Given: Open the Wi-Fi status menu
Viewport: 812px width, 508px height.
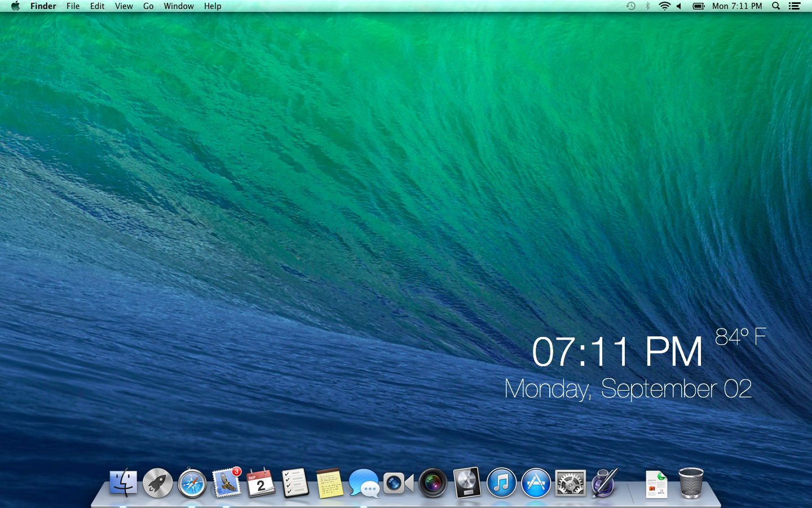Looking at the screenshot, I should 664,6.
